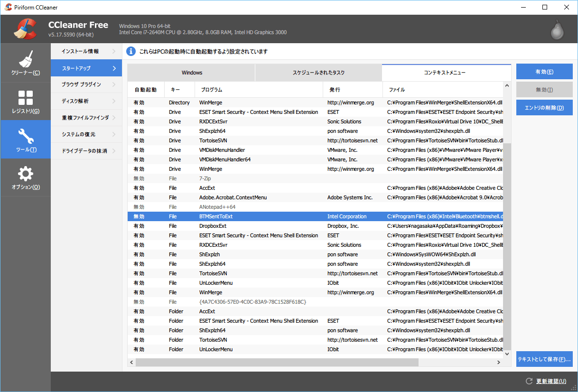Sort by the プログラム column header
This screenshot has width=578, height=392.
tap(259, 89)
